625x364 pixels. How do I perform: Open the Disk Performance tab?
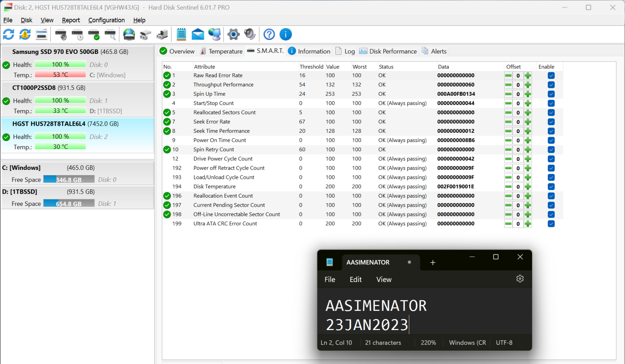[388, 51]
